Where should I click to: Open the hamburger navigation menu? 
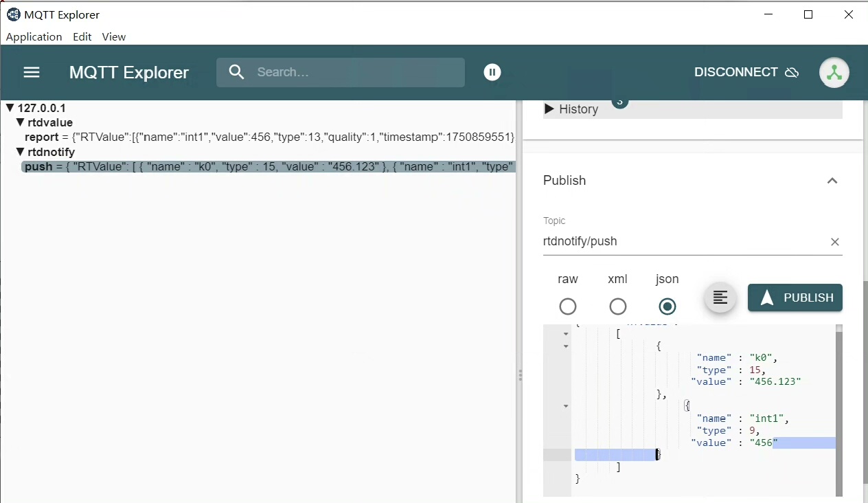tap(32, 72)
